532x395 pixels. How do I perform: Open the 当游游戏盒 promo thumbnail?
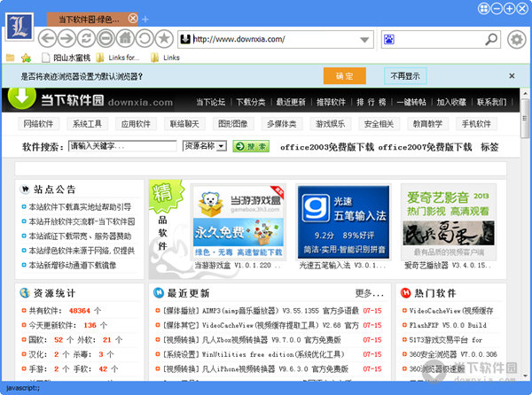click(239, 221)
